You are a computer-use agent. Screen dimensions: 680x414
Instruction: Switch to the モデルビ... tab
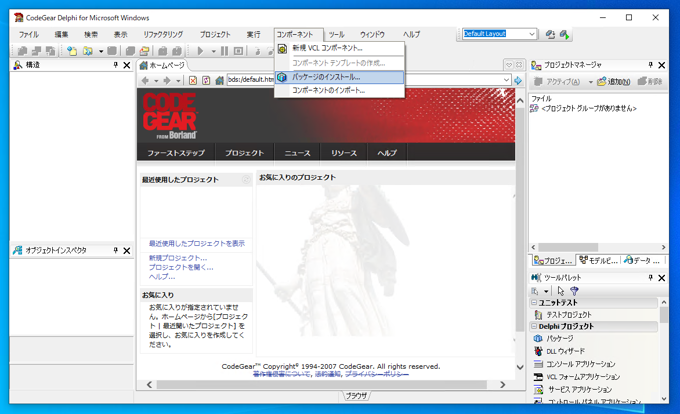[x=598, y=261]
